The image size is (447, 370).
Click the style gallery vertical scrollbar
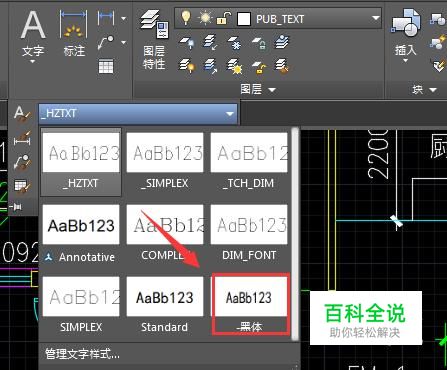[295, 233]
